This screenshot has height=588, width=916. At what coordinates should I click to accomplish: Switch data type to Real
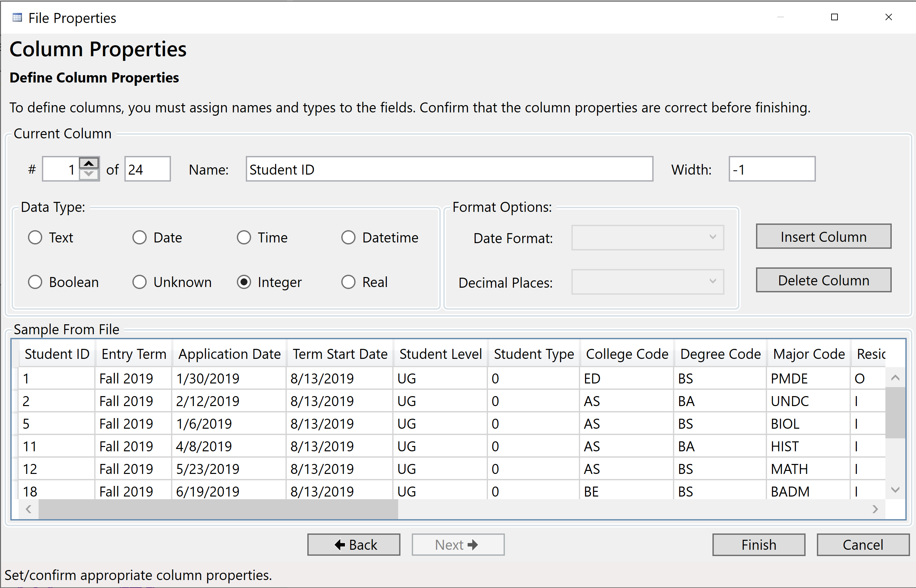click(x=349, y=282)
